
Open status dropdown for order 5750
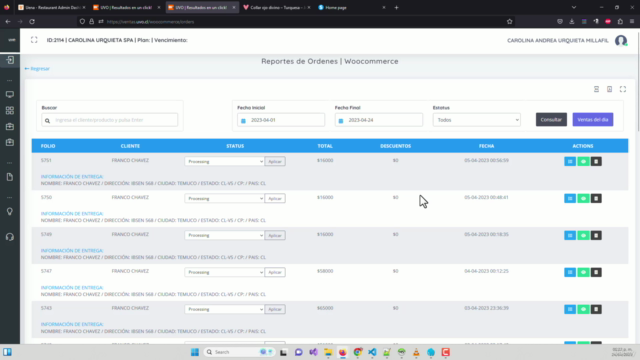coord(224,198)
